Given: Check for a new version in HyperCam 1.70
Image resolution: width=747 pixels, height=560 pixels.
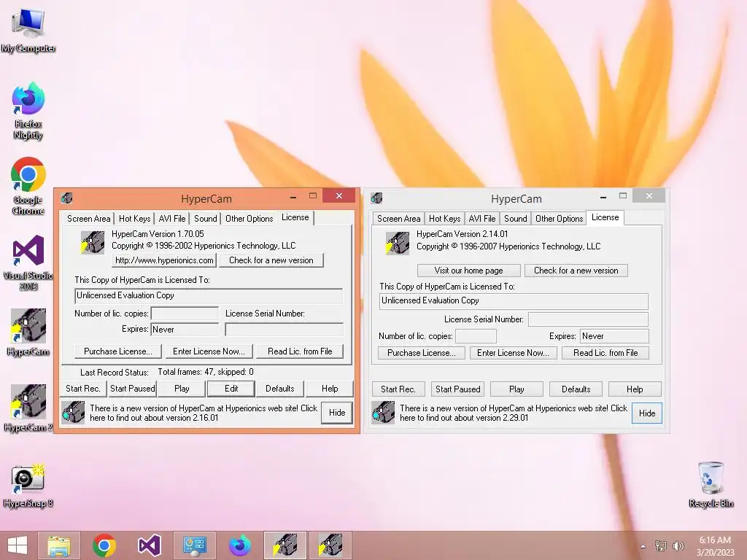Looking at the screenshot, I should (x=271, y=260).
